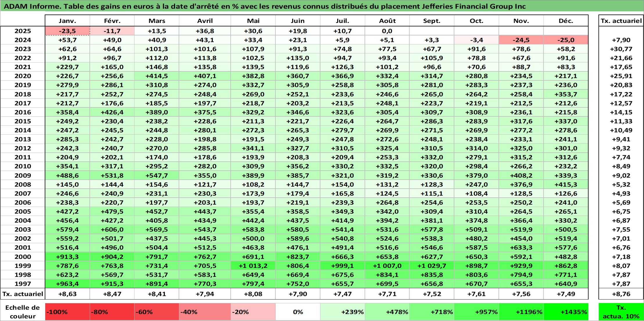Click the +1196% color scale swatch
644x321 pixels.
click(x=521, y=312)
